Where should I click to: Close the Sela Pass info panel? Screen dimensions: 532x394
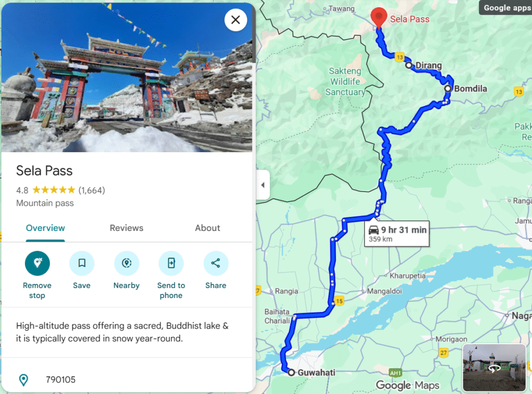tap(235, 20)
